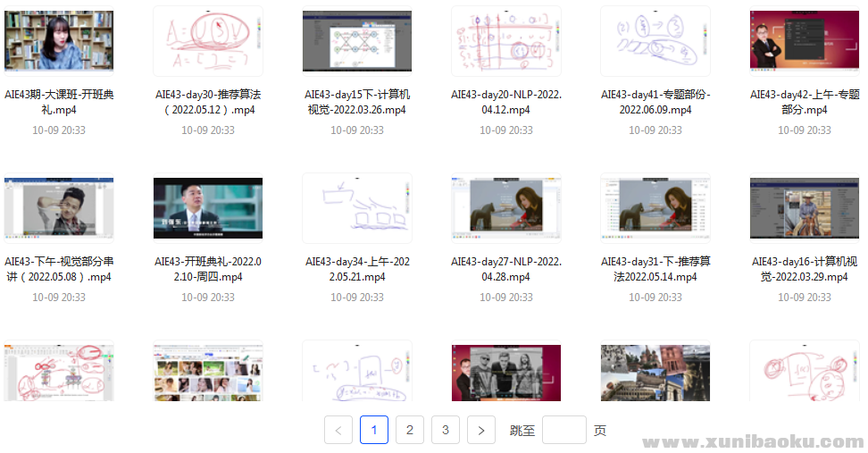The image size is (868, 453).
Task: Go to the previous page arrow
Action: click(x=338, y=430)
